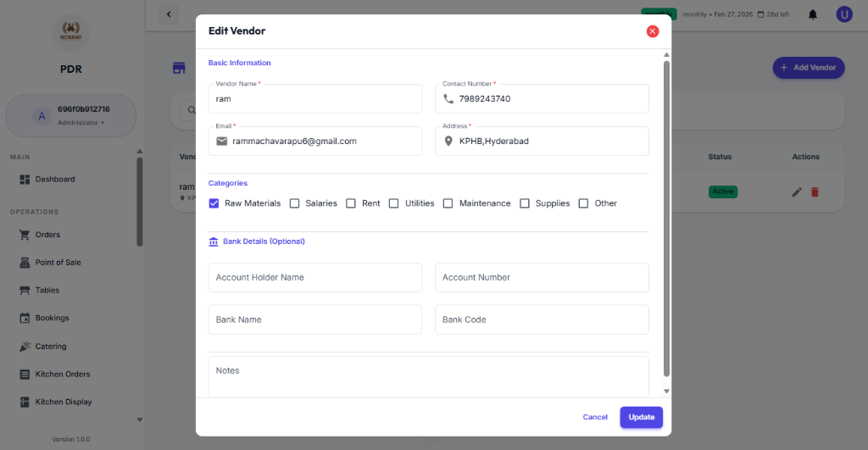The height and width of the screenshot is (450, 868).
Task: Check the Utilities category
Action: click(393, 203)
